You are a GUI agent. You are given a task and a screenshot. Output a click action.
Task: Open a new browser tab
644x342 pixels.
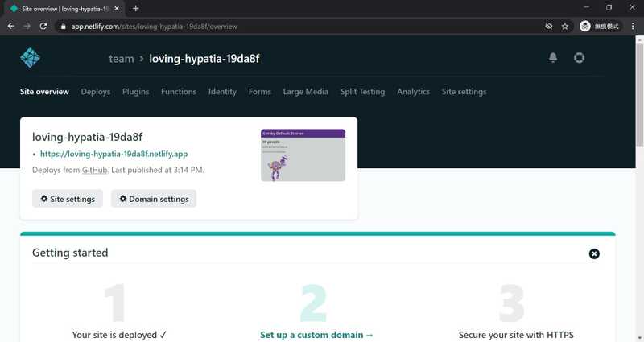[x=135, y=8]
